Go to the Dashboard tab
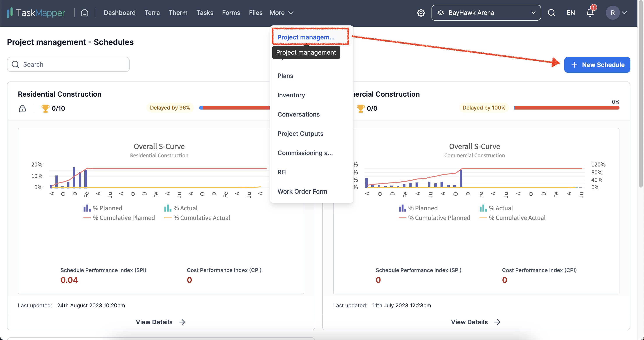The height and width of the screenshot is (340, 644). (x=120, y=12)
